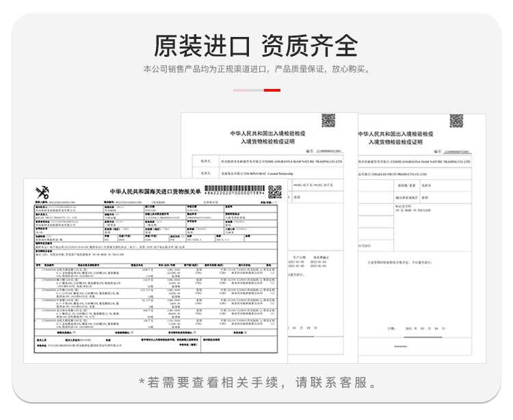513x420 pixels.
Task: Click the right certificate title 入境货物检验检疫证明
Action: [395, 142]
